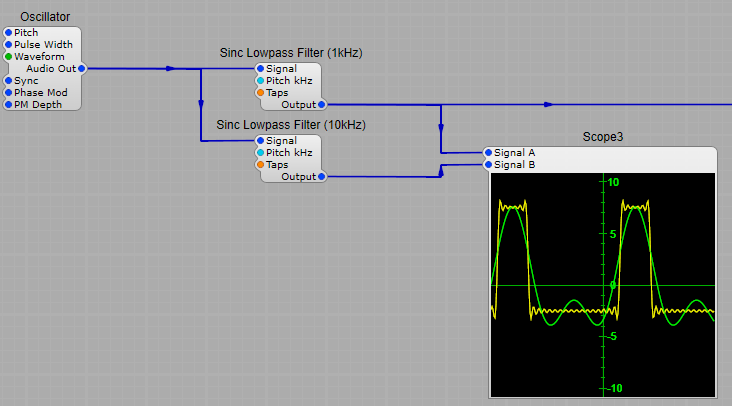Click the 1kHz filter Signal input pin

[x=261, y=69]
